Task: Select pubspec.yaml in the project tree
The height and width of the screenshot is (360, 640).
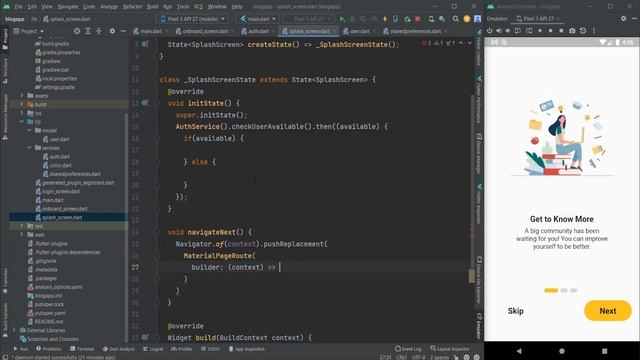Action: pyautogui.click(x=50, y=313)
